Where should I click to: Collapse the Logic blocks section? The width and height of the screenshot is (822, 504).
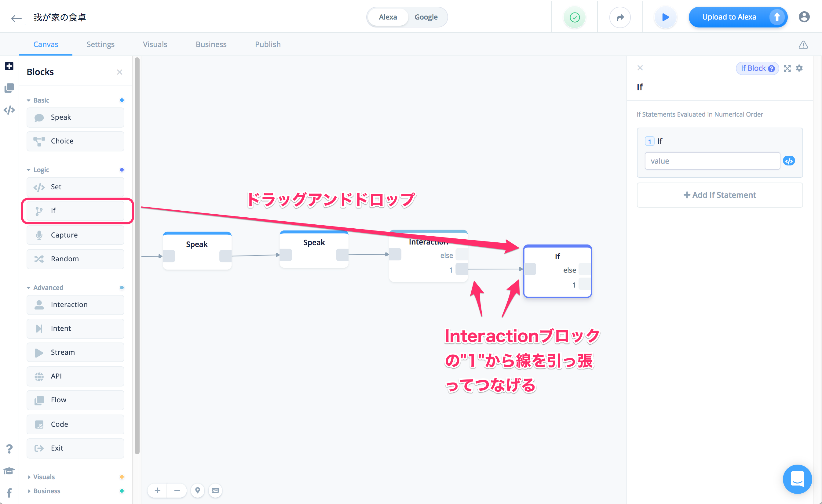[41, 170]
